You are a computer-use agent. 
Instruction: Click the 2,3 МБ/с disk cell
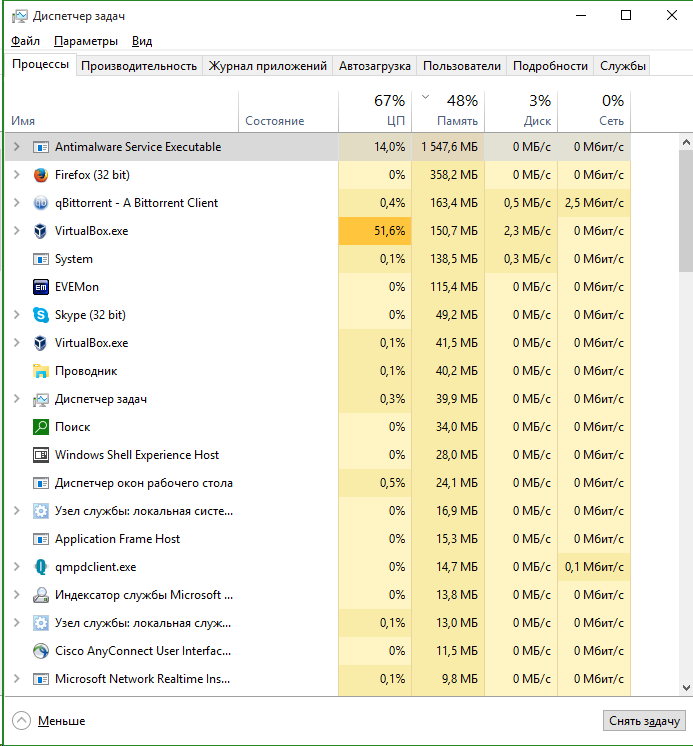coord(521,231)
